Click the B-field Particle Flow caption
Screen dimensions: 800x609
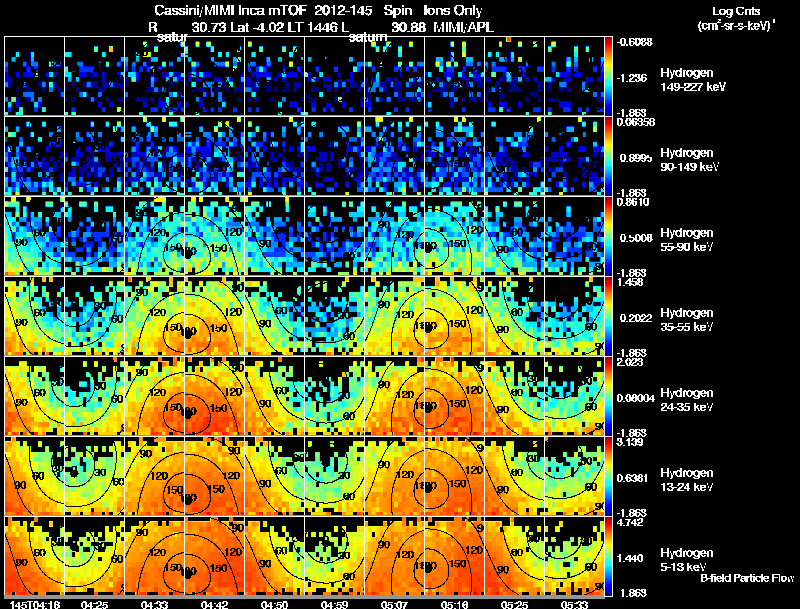pos(747,578)
